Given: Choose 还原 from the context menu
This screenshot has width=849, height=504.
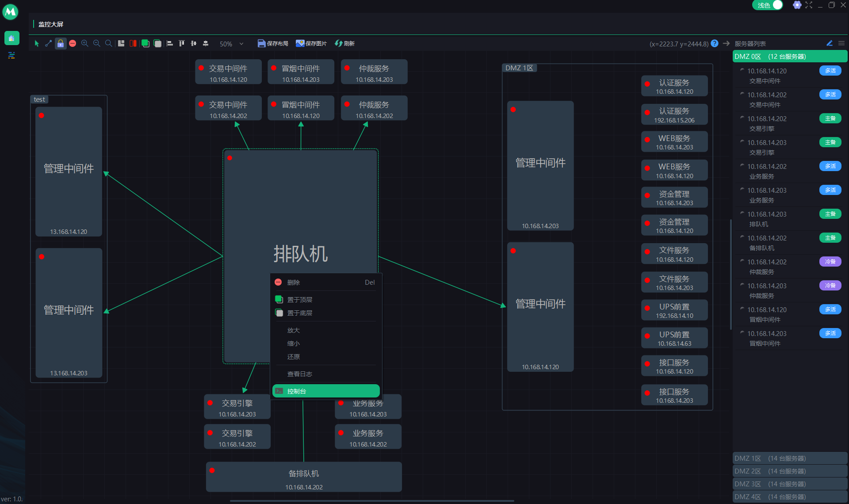Looking at the screenshot, I should point(326,357).
